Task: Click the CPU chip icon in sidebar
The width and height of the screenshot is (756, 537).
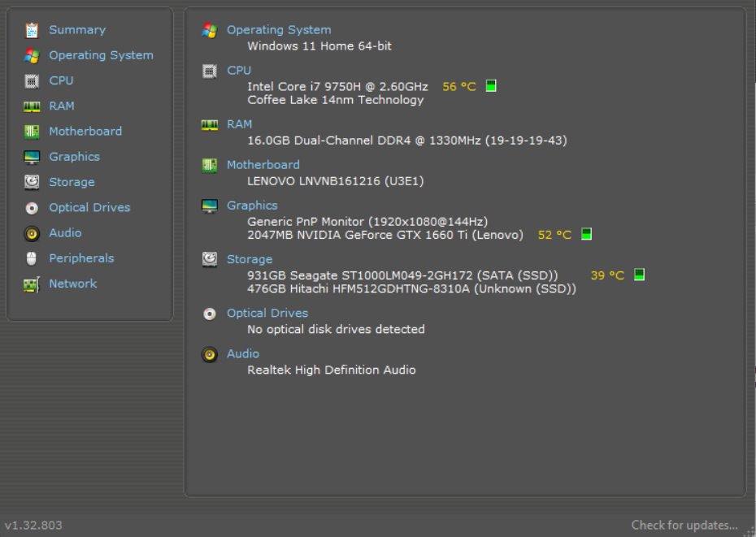Action: click(32, 81)
